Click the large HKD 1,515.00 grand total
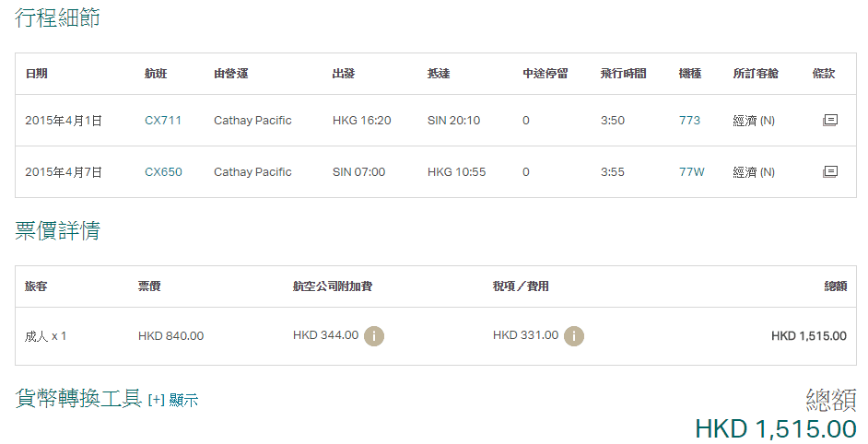The height and width of the screenshot is (444, 868). [x=775, y=428]
